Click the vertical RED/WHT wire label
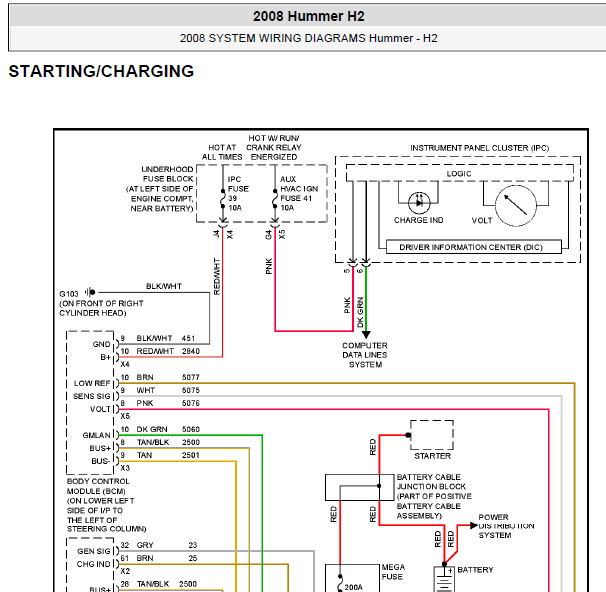Image resolution: width=606 pixels, height=592 pixels. coord(216,277)
